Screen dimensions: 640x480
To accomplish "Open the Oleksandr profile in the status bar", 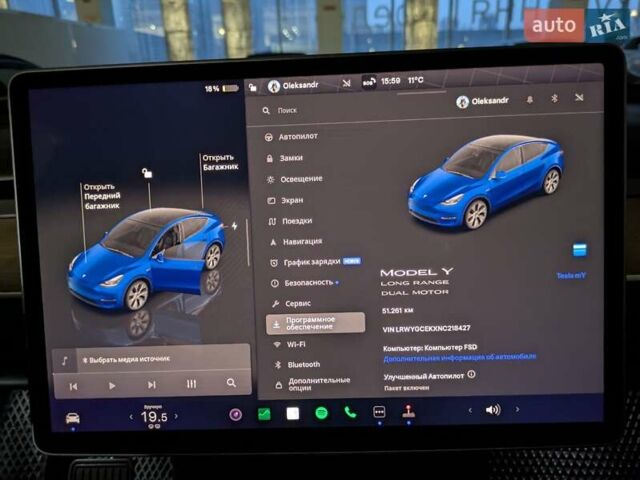I will (x=293, y=86).
